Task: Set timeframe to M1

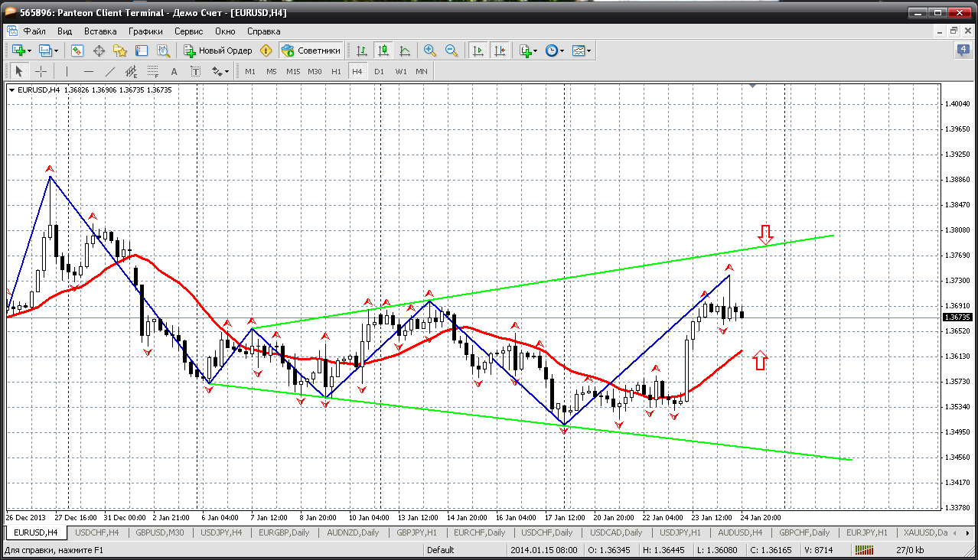Action: coord(250,71)
